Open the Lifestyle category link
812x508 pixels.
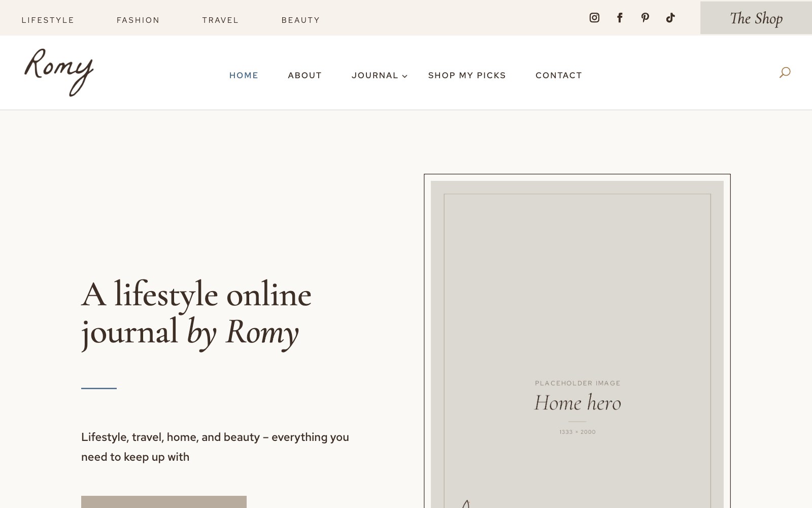click(x=48, y=20)
